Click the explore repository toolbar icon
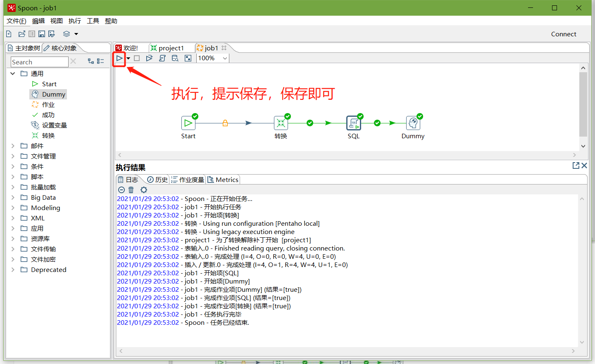595x364 pixels. coord(32,34)
